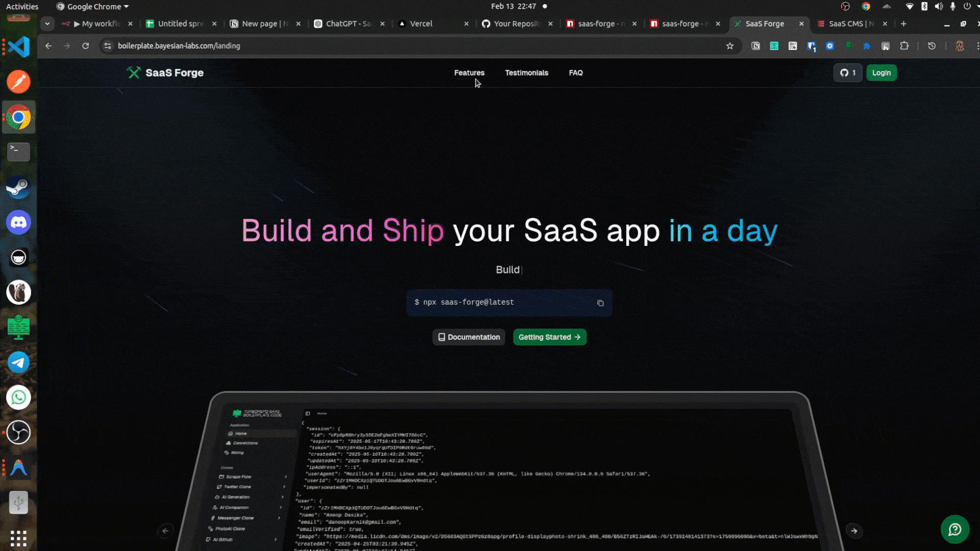Click the SaaS Forge logo
980x551 pixels.
pyautogui.click(x=165, y=73)
